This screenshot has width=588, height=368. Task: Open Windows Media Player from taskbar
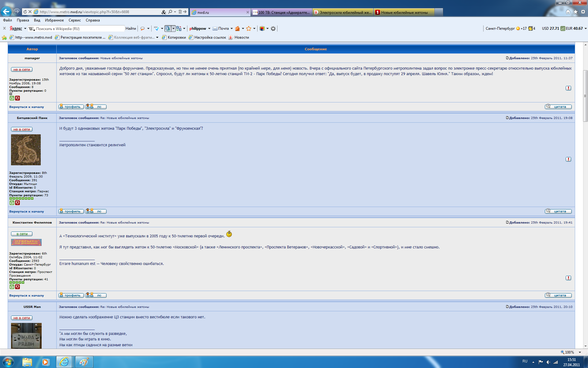point(46,362)
